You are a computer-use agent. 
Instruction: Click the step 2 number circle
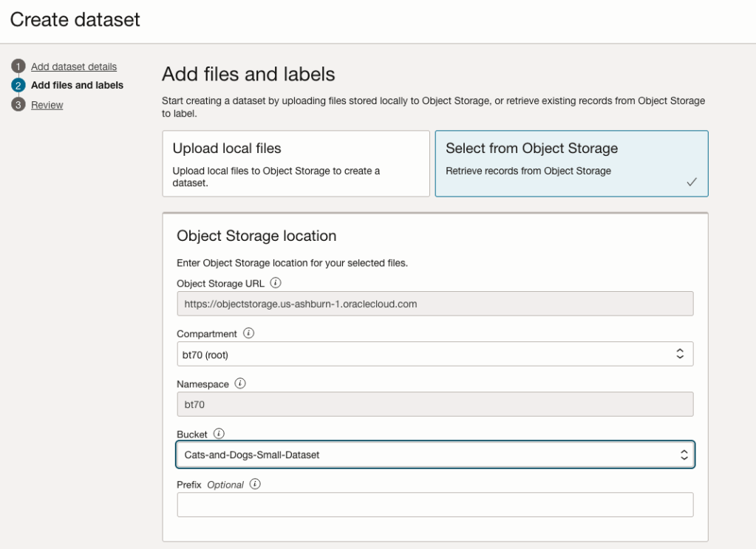click(18, 86)
